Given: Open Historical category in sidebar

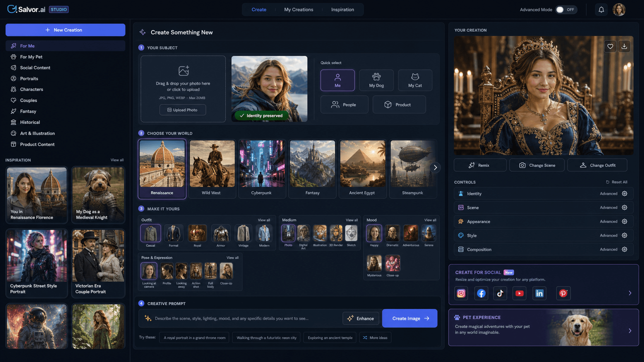Looking at the screenshot, I should (65, 122).
